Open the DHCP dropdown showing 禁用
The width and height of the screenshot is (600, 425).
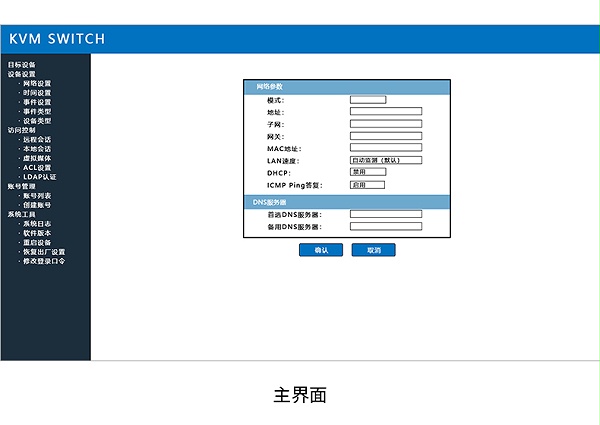click(368, 172)
